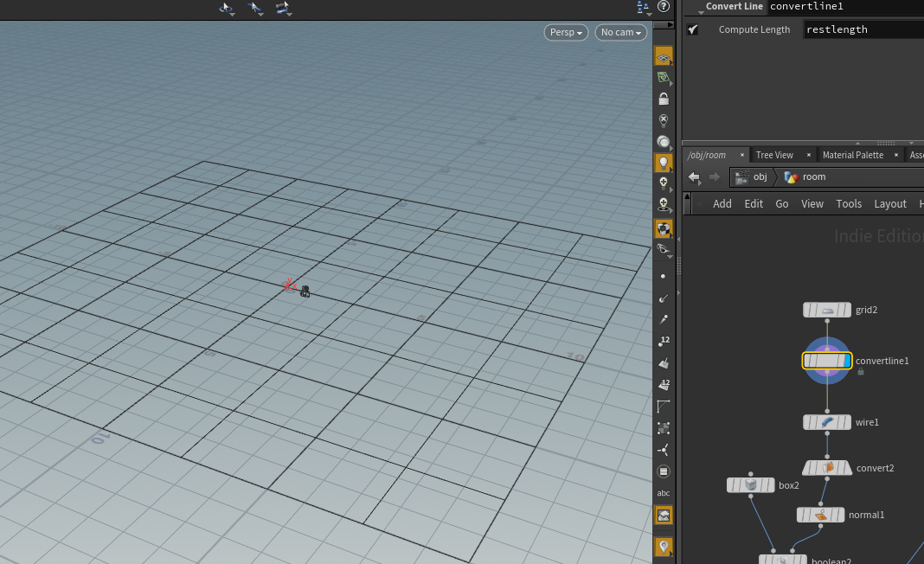Toggle the normal lighting bulb icon
924x564 pixels.
pyautogui.click(x=664, y=163)
